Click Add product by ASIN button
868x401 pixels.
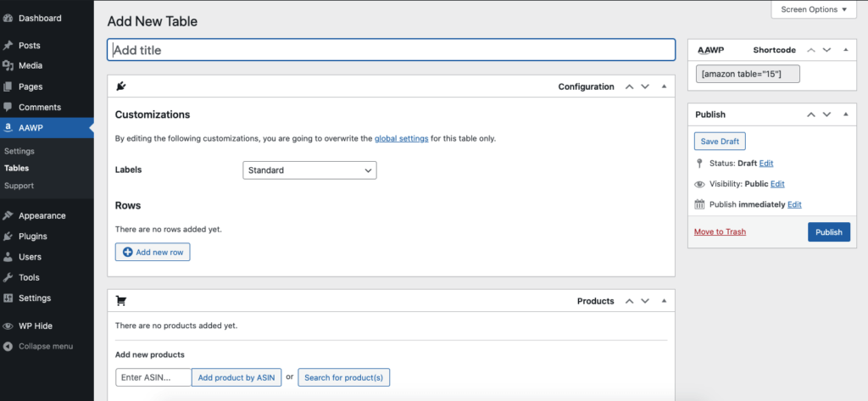pos(236,378)
